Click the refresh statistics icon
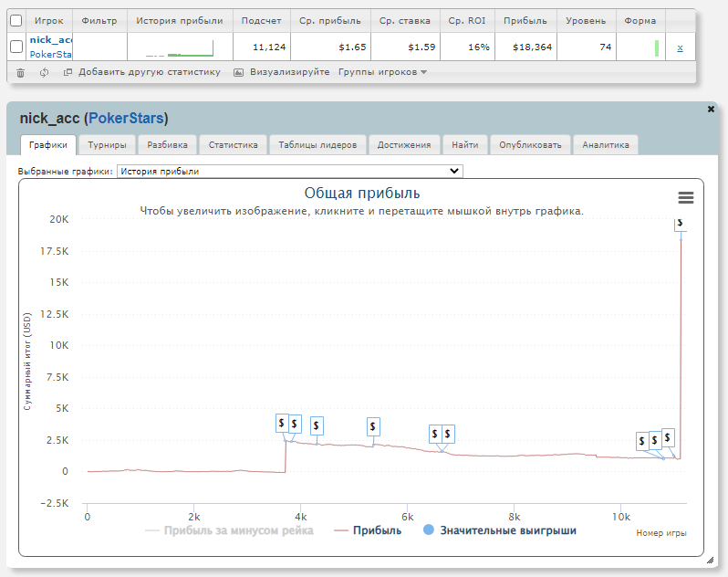Image resolution: width=728 pixels, height=577 pixels. pos(44,72)
